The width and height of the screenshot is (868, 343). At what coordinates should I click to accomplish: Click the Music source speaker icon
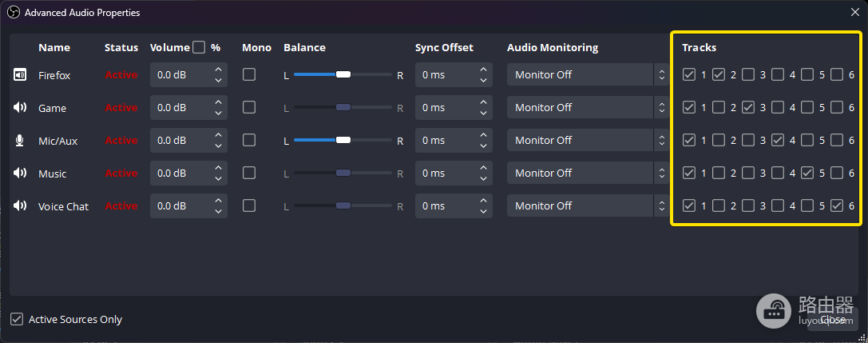(20, 173)
